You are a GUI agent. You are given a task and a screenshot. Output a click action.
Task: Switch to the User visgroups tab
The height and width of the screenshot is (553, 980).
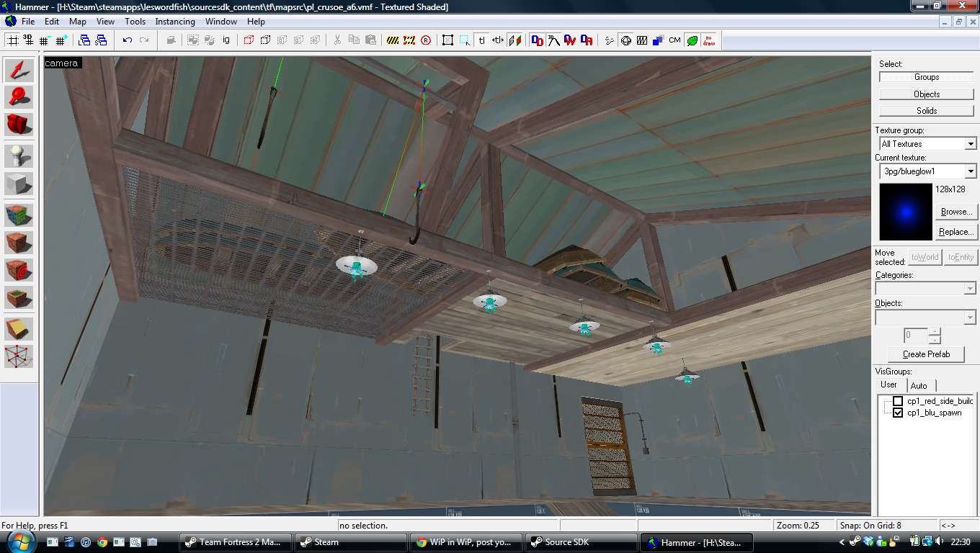point(889,385)
